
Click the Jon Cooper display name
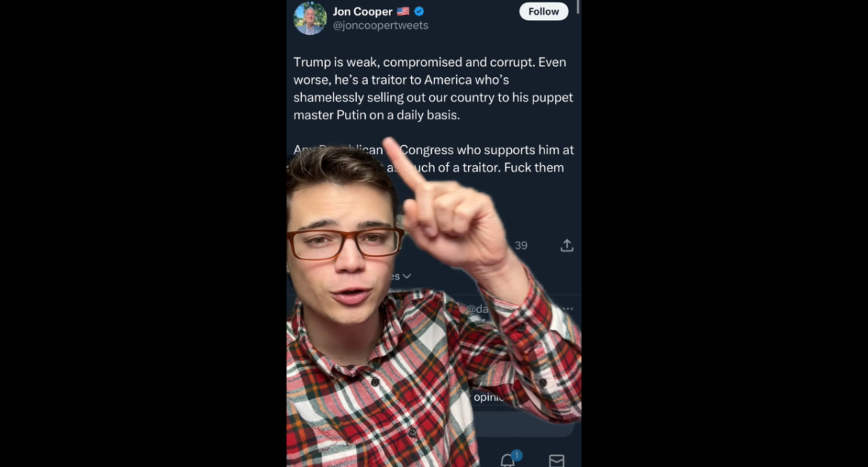363,11
